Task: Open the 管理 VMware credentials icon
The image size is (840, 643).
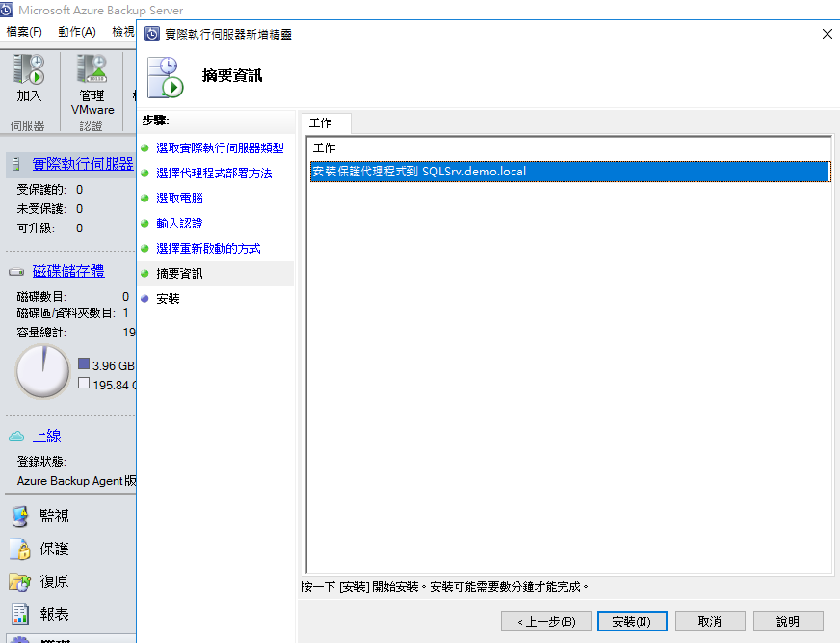Action: [92, 68]
